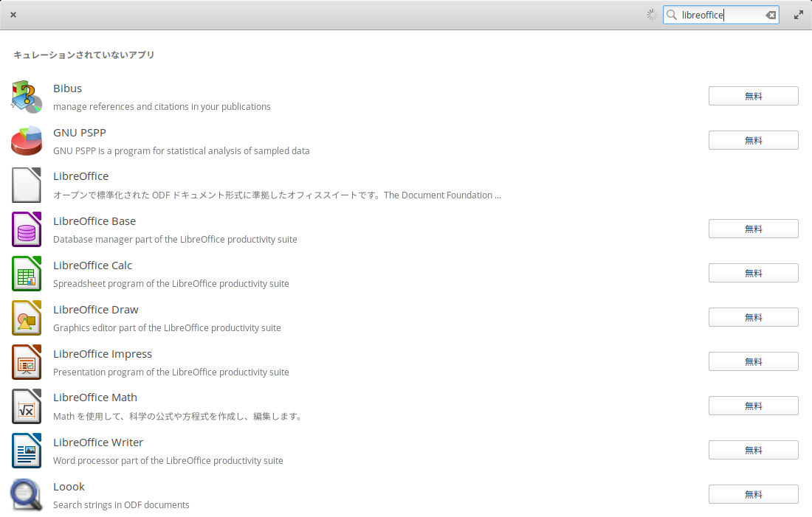Image resolution: width=812 pixels, height=517 pixels.
Task: Select the blank LibreOffice document icon
Action: 27,185
